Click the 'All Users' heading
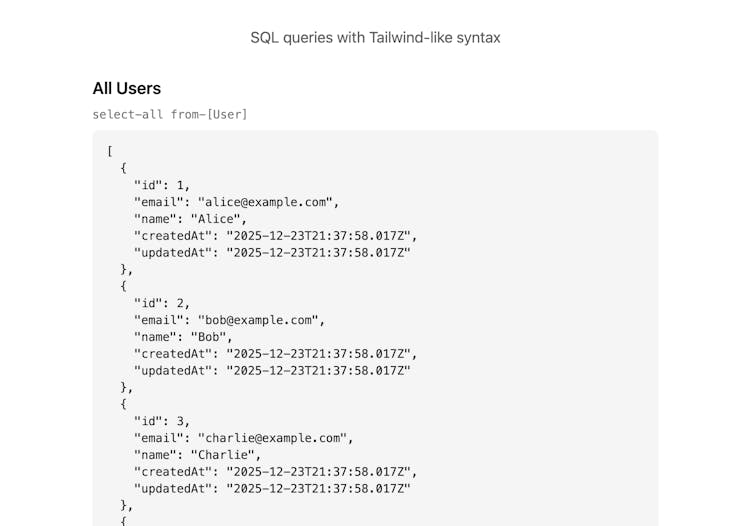The width and height of the screenshot is (750, 526). point(126,88)
